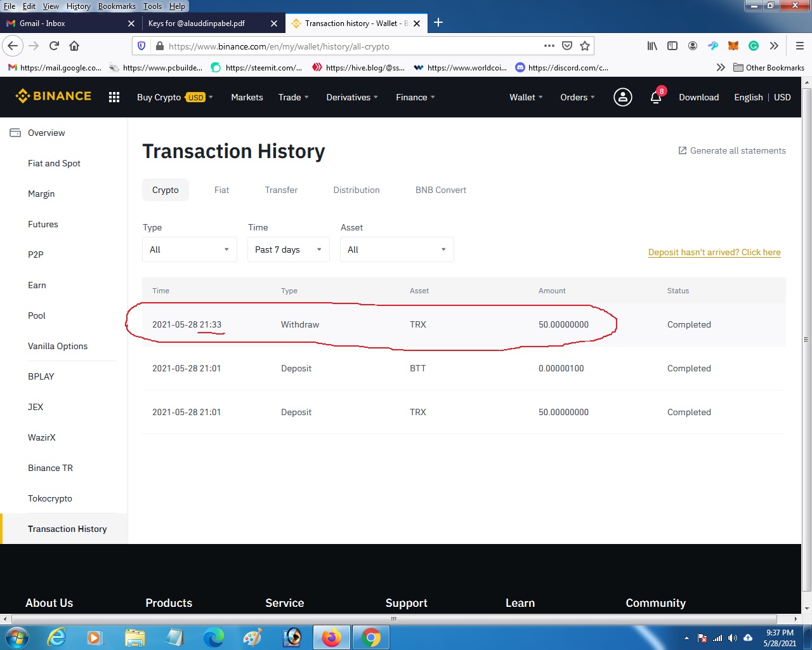Expand the Wallet menu
The height and width of the screenshot is (650, 812).
[x=526, y=97]
